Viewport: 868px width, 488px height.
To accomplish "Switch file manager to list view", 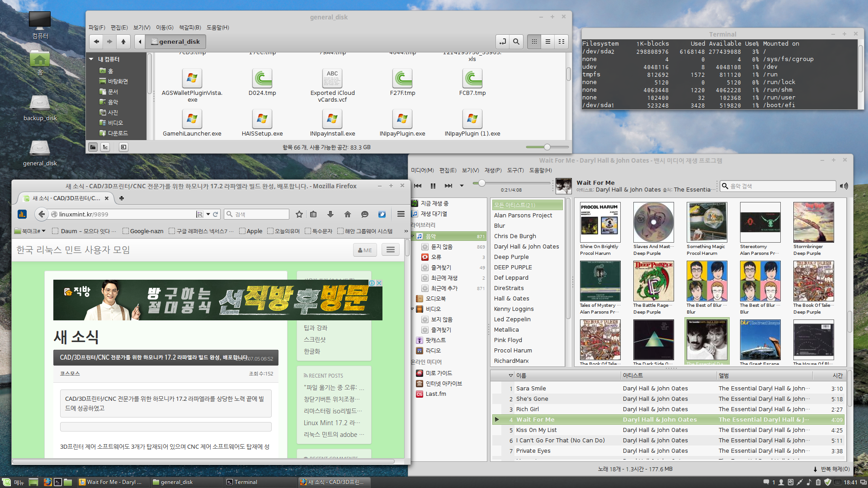I will pyautogui.click(x=548, y=42).
